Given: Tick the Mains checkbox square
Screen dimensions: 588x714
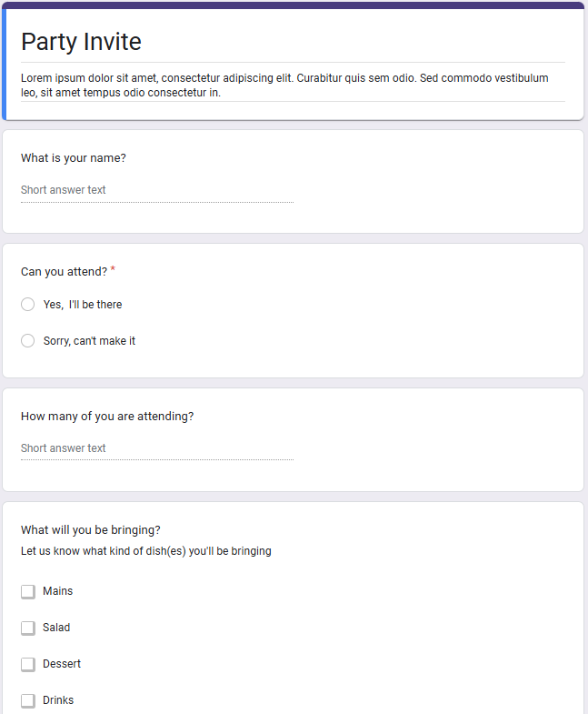Looking at the screenshot, I should coord(28,592).
